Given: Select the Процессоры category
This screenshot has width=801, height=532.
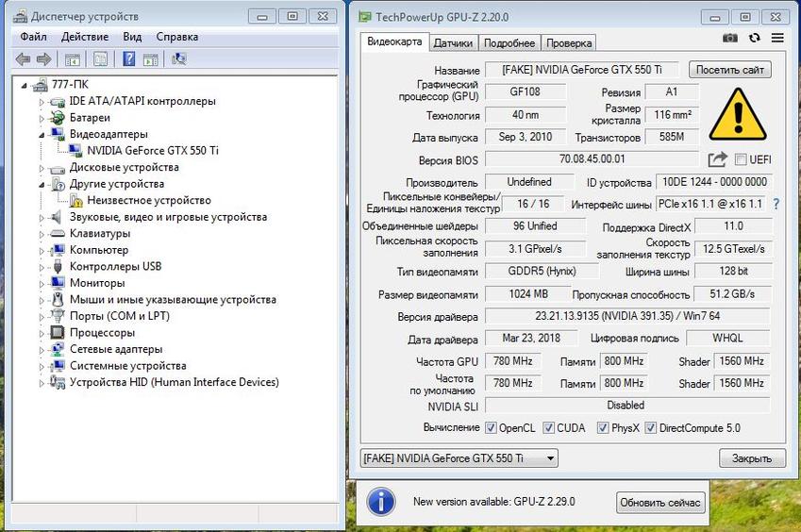Looking at the screenshot, I should coord(102,333).
